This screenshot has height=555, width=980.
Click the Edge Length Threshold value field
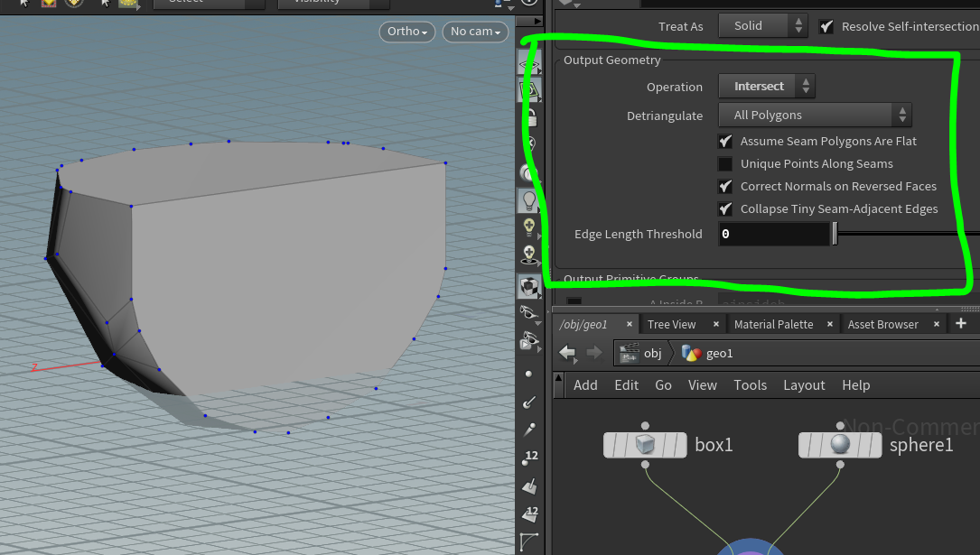click(772, 235)
